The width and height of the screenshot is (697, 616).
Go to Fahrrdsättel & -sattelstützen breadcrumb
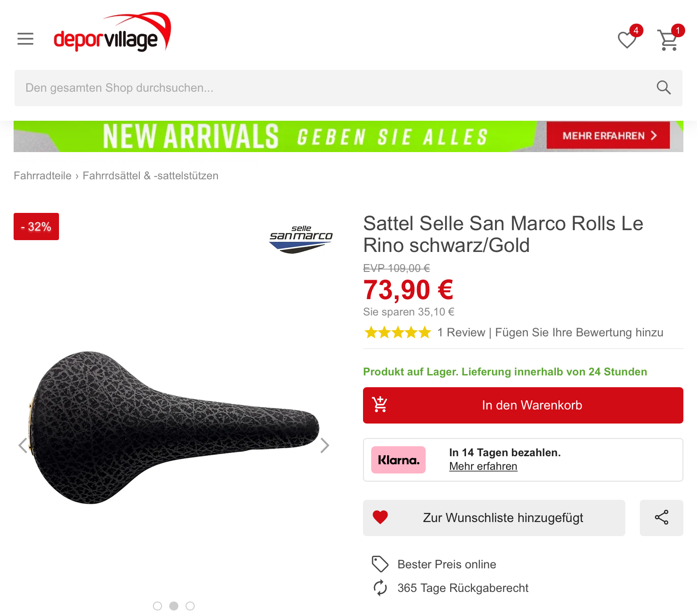(151, 176)
